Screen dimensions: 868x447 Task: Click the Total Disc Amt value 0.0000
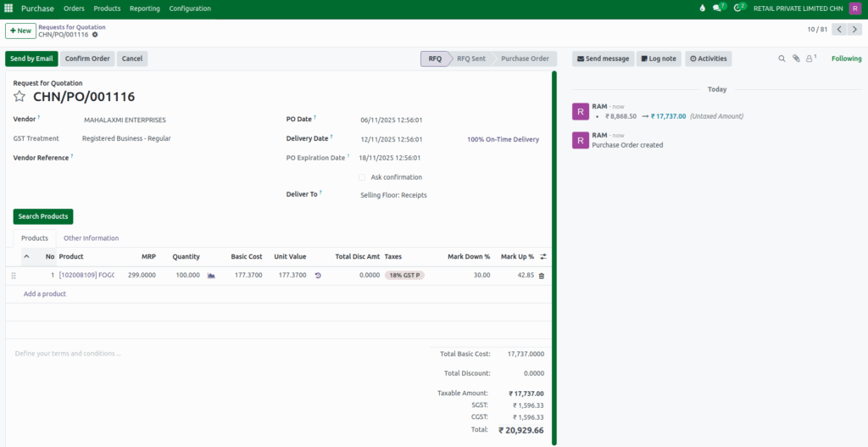point(370,276)
